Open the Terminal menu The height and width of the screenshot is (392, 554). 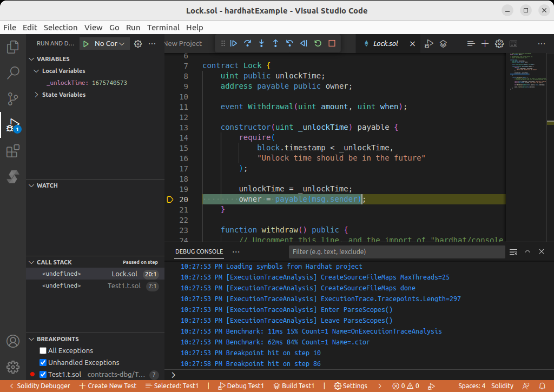pyautogui.click(x=163, y=28)
